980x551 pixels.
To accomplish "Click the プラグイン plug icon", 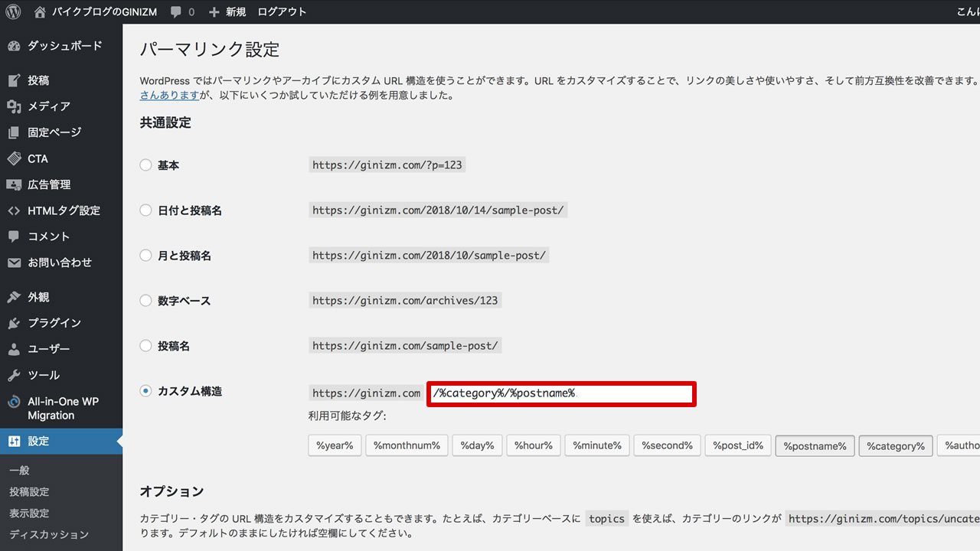I will [x=14, y=323].
